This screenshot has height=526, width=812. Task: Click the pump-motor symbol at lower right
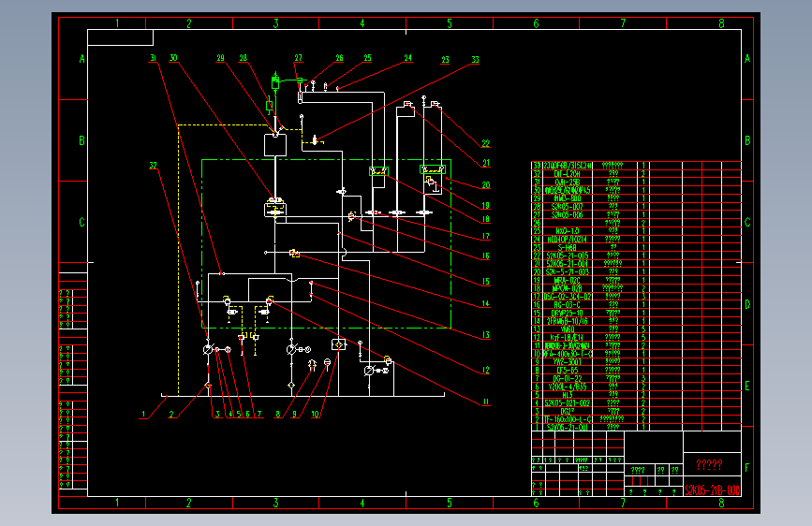[x=375, y=371]
